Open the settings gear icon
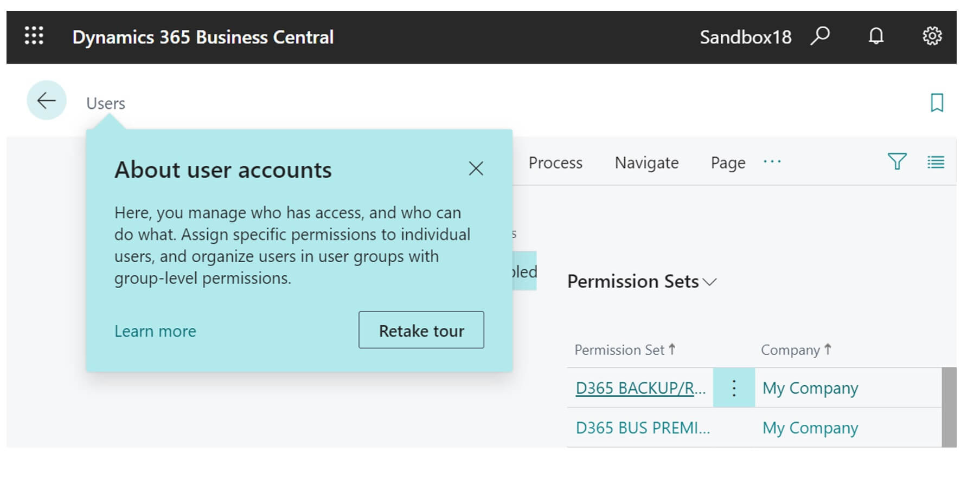Screen dimensions: 980x486 point(932,36)
